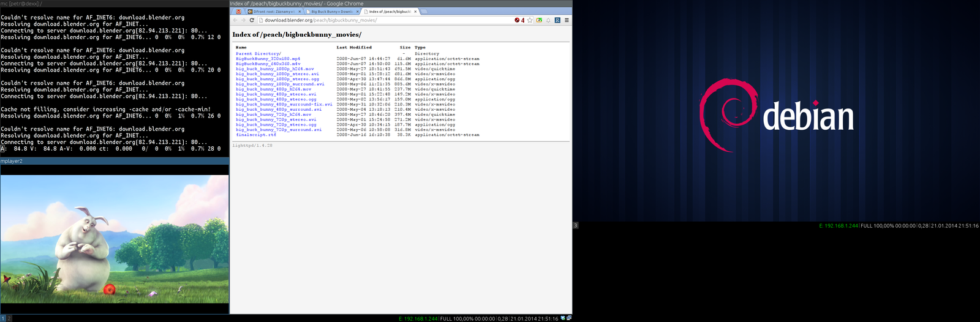
Task: Click Chrome's back arrow button
Action: (x=235, y=20)
